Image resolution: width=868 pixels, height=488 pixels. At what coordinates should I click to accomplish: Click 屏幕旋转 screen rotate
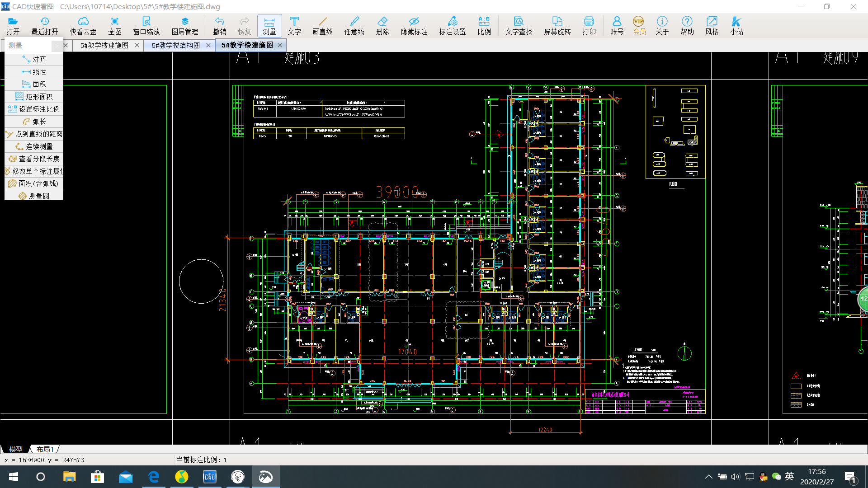coord(557,26)
